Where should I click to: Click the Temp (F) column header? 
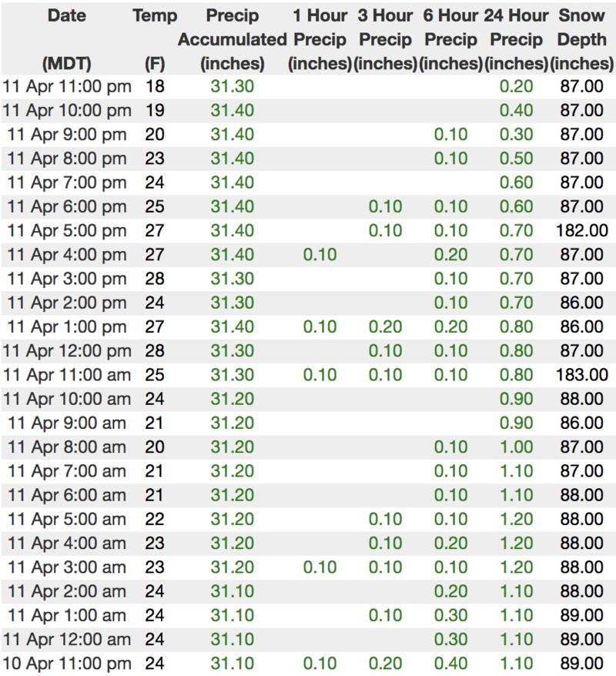155,38
